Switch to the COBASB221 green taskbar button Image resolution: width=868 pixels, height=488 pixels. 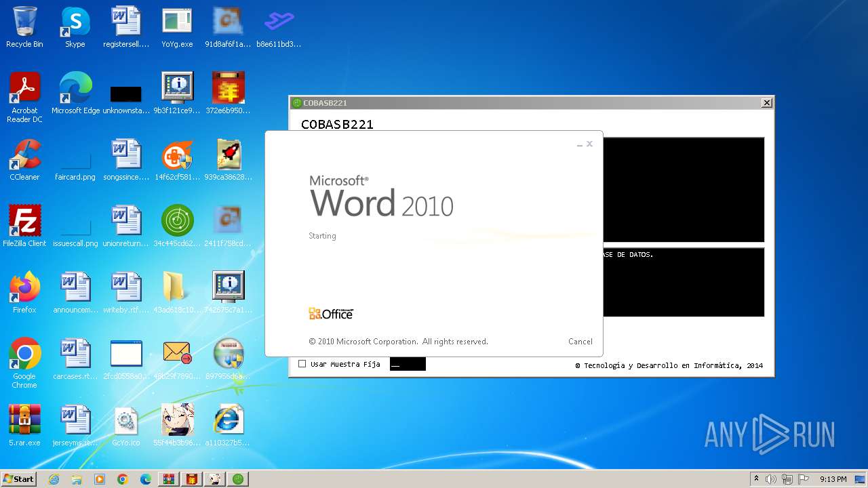click(x=238, y=479)
